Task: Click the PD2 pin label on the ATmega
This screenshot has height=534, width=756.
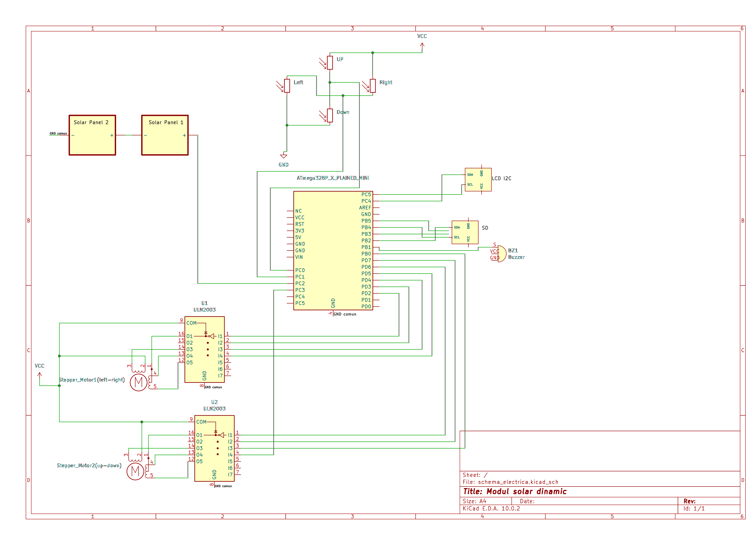Action: coord(366,293)
